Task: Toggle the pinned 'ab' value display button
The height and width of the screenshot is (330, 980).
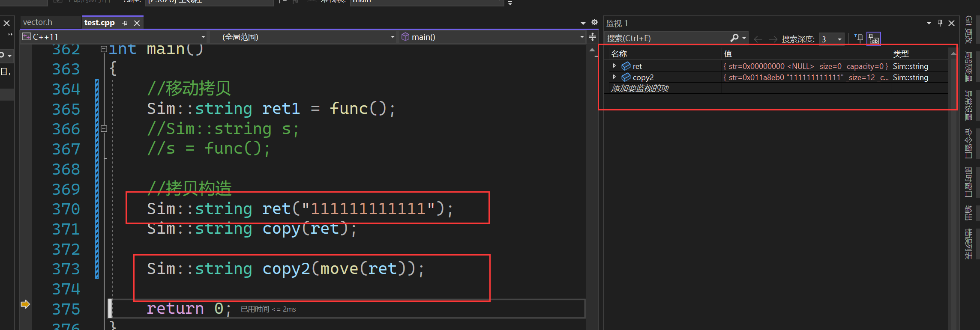Action: (x=873, y=39)
